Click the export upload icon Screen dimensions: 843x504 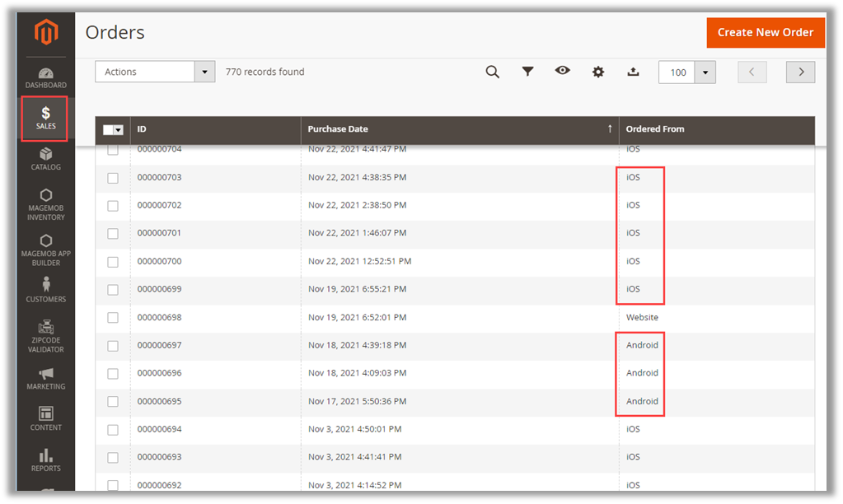(633, 72)
